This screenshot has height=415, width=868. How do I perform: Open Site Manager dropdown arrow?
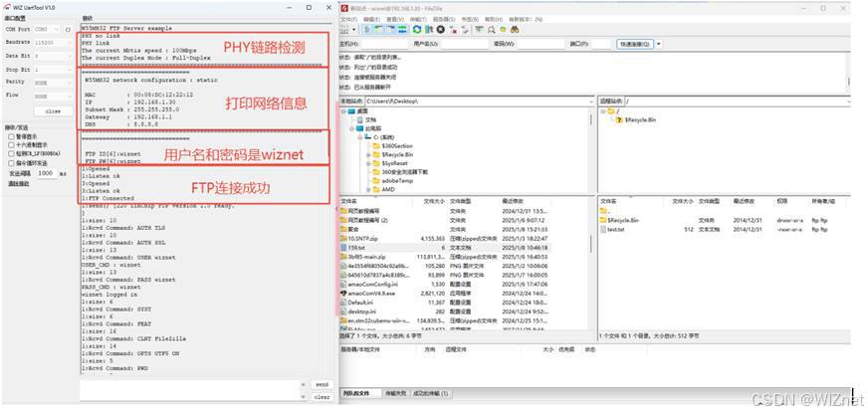coord(354,29)
